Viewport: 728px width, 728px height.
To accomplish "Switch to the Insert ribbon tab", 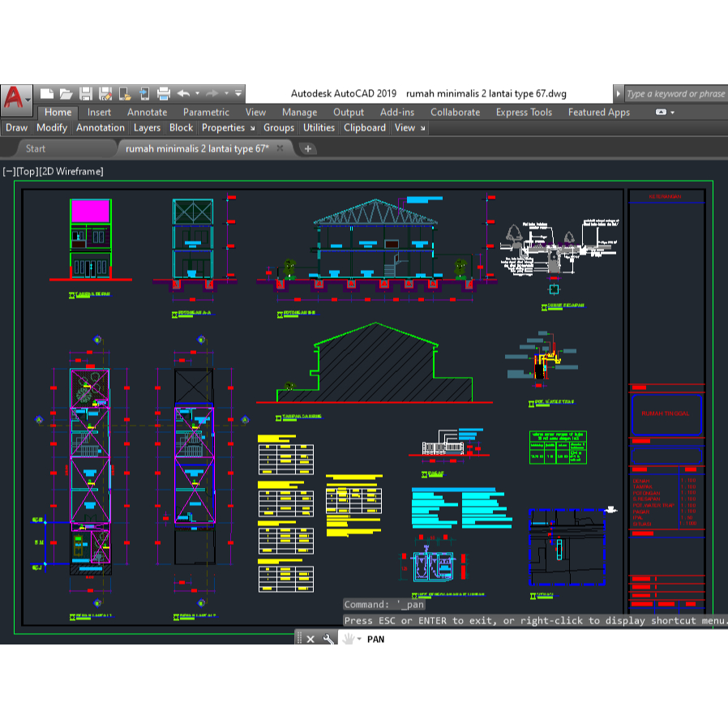I will click(99, 113).
